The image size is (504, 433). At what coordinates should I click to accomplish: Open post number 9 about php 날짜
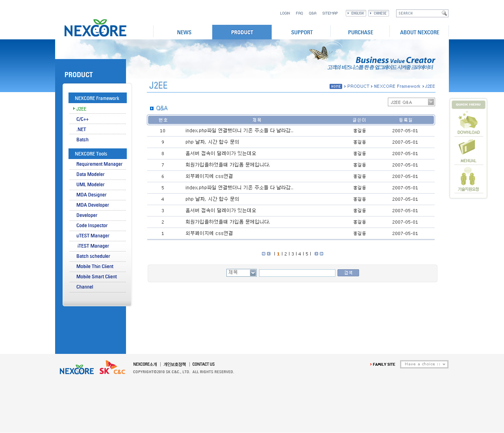212,142
